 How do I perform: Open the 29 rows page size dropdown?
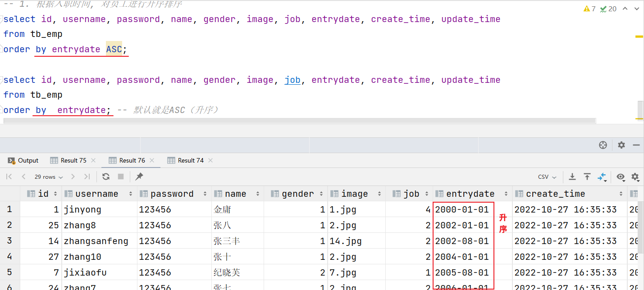[49, 177]
